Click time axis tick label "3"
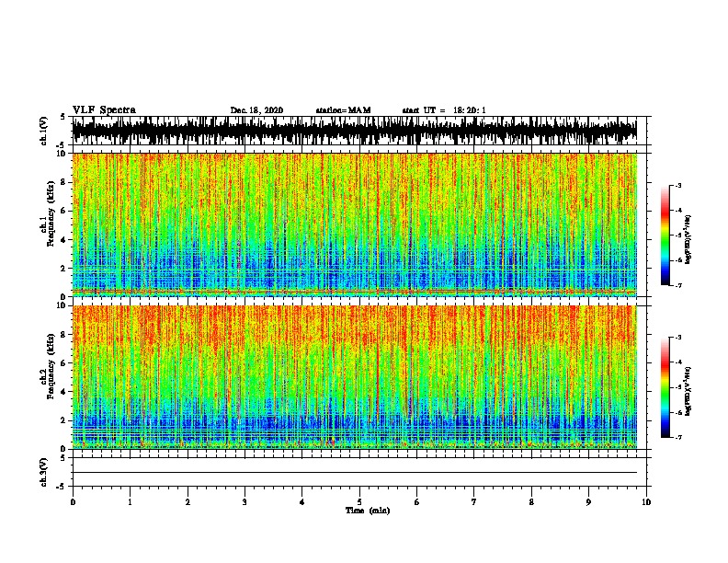 point(245,502)
